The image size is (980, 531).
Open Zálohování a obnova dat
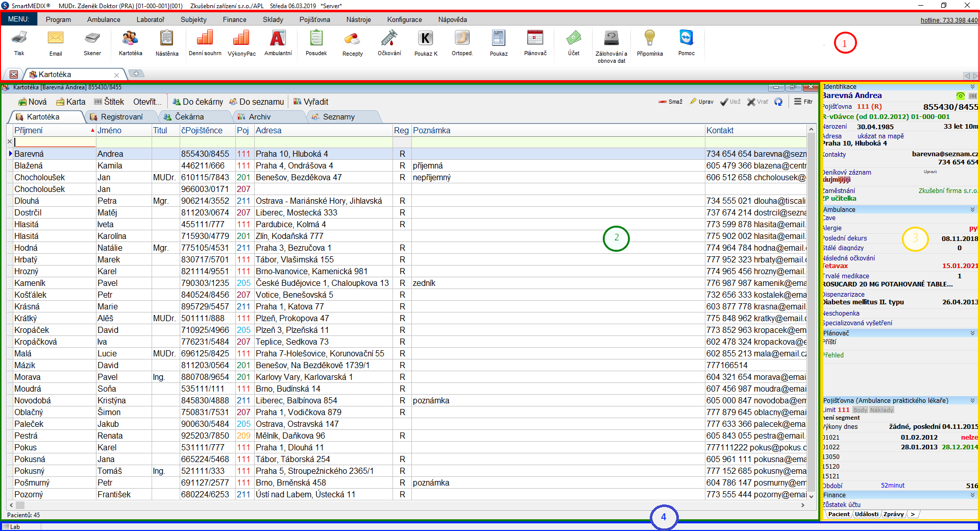point(611,39)
